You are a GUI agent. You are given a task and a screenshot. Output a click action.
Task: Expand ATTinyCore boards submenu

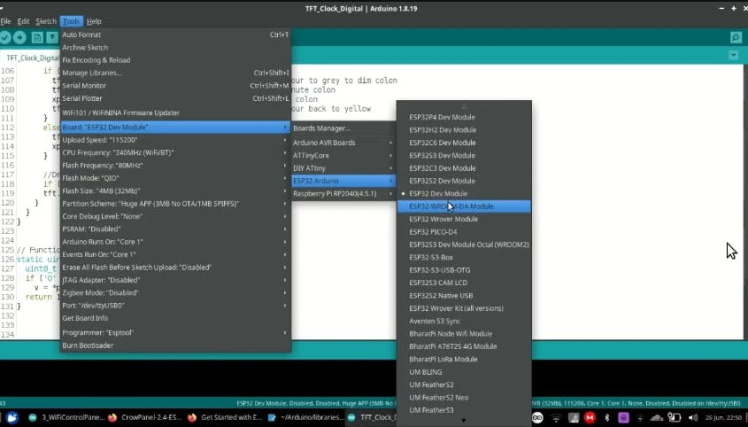(343, 156)
